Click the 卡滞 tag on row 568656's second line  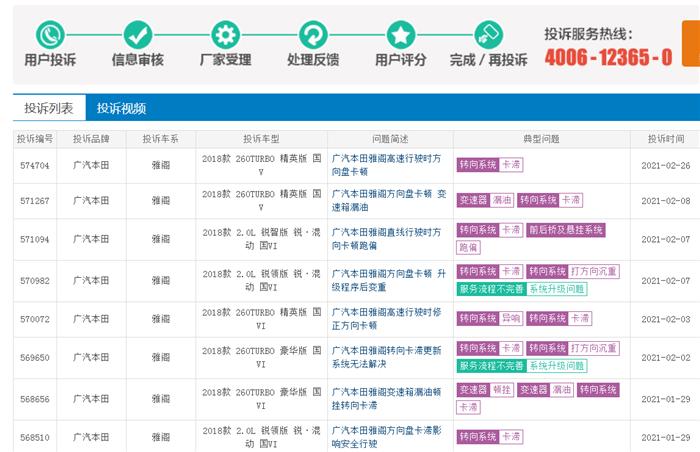coord(468,407)
